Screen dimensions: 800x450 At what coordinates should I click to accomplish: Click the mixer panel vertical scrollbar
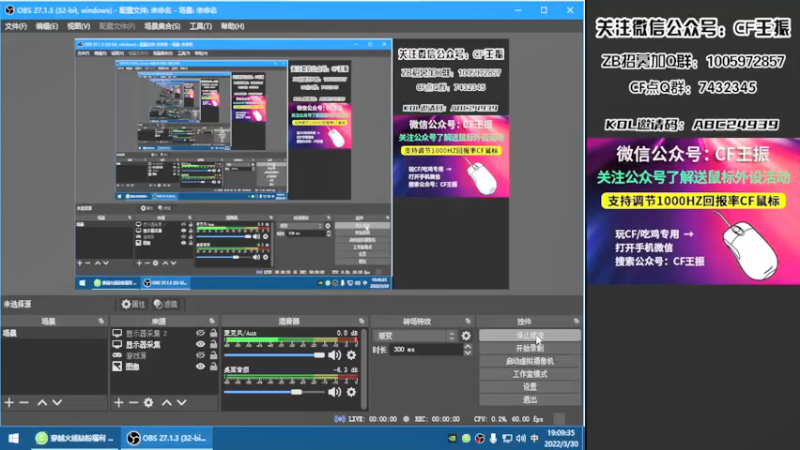coord(364,368)
